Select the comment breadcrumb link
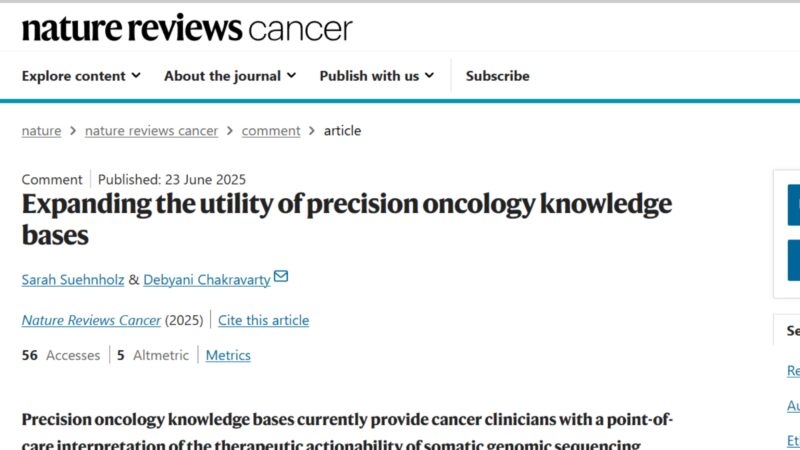Viewport: 800px width, 450px height. click(x=271, y=131)
